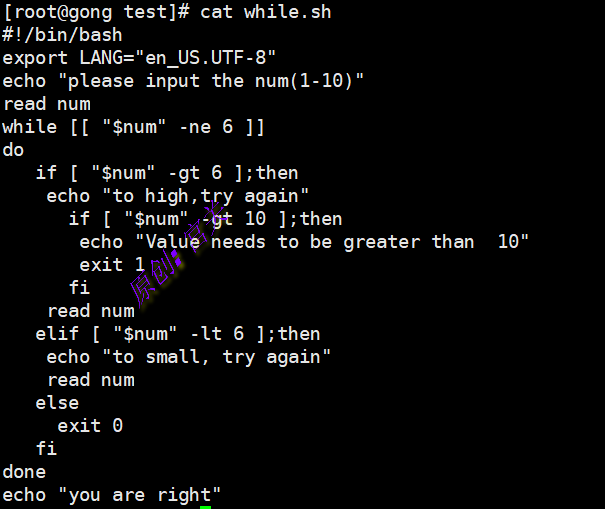Click the cat while.sh command text

point(266,12)
